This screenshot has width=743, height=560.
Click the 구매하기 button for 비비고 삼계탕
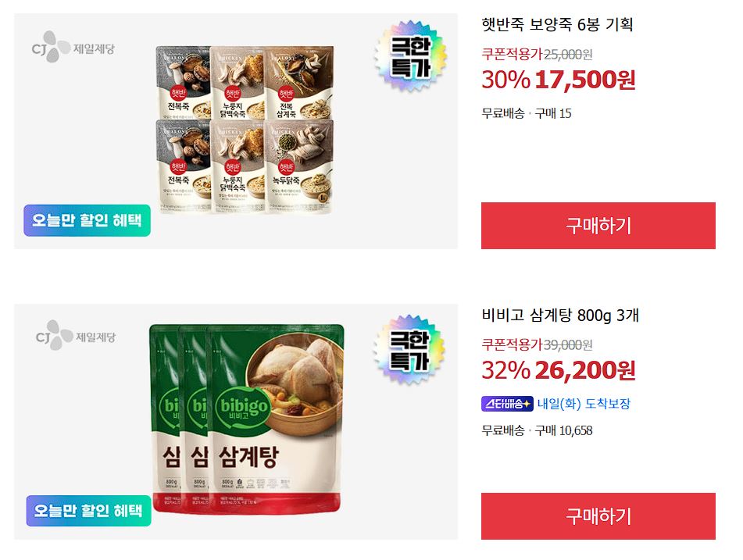pos(598,516)
